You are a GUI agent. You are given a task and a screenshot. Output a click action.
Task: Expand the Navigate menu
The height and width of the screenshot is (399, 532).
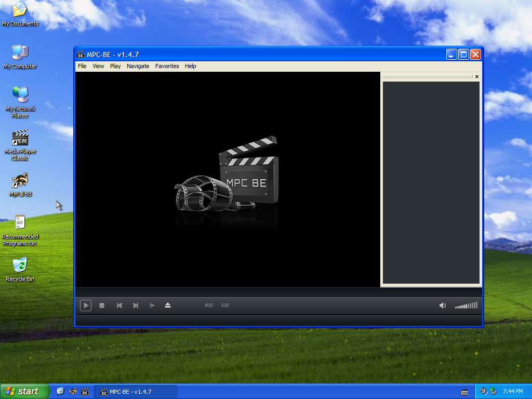138,66
